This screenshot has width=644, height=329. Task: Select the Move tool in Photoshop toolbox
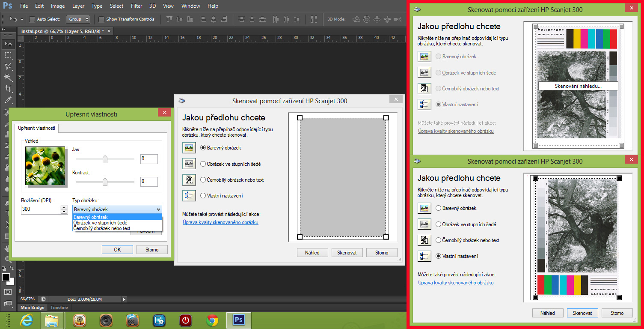[8, 44]
